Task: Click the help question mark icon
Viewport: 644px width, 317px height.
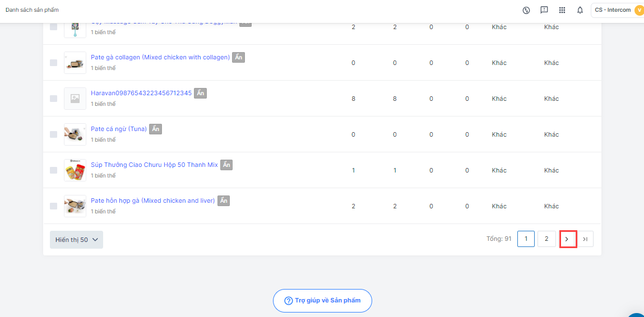Action: tap(289, 301)
